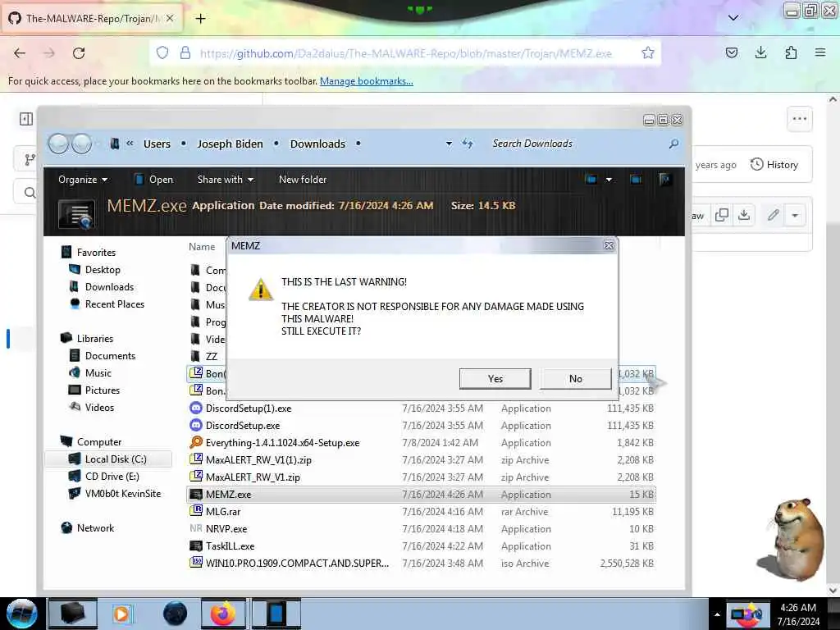Screen dimensions: 840x630
Task: Expand the address bar history dropdown
Action: (x=449, y=144)
